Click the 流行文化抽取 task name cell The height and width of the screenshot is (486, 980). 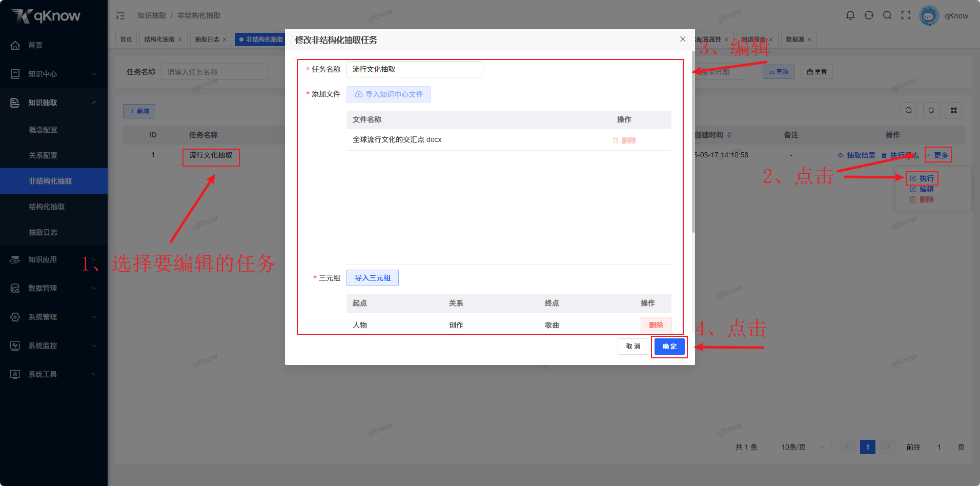tap(211, 155)
